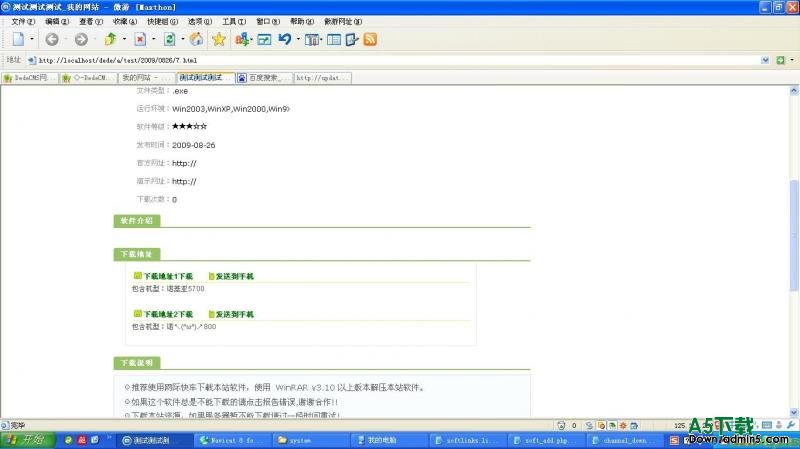Viewport: 800px width, 449px height.
Task: Click the blue window icon with green arrow
Action: [264, 39]
